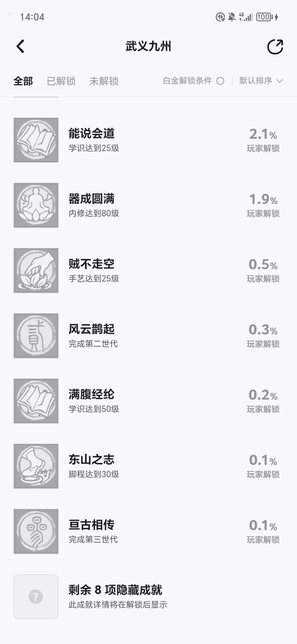The image size is (297, 644).
Task: Select the 全部 tab
Action: click(23, 81)
